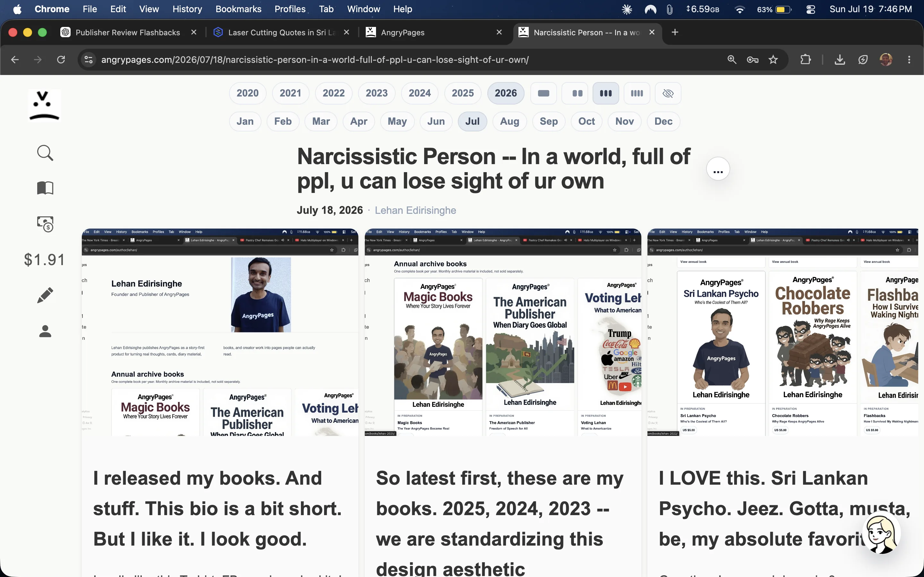Select the 2025 year filter
Screen dimensions: 924x577
click(463, 93)
